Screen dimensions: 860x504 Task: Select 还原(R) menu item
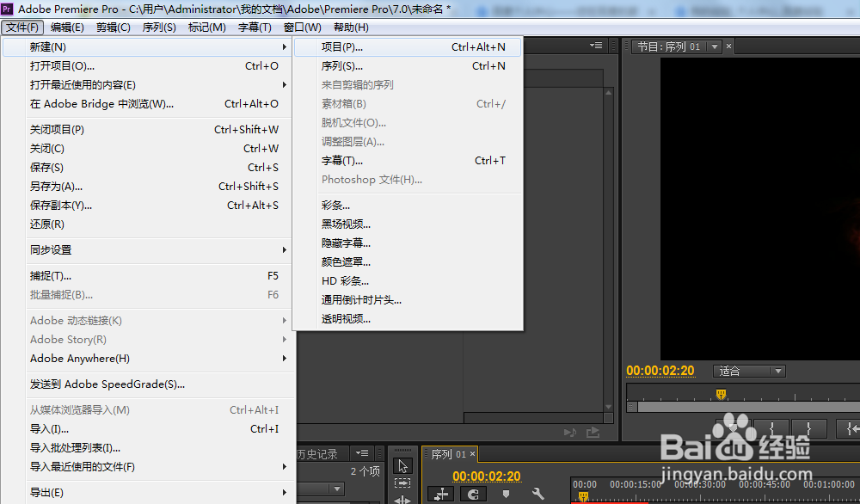147,224
